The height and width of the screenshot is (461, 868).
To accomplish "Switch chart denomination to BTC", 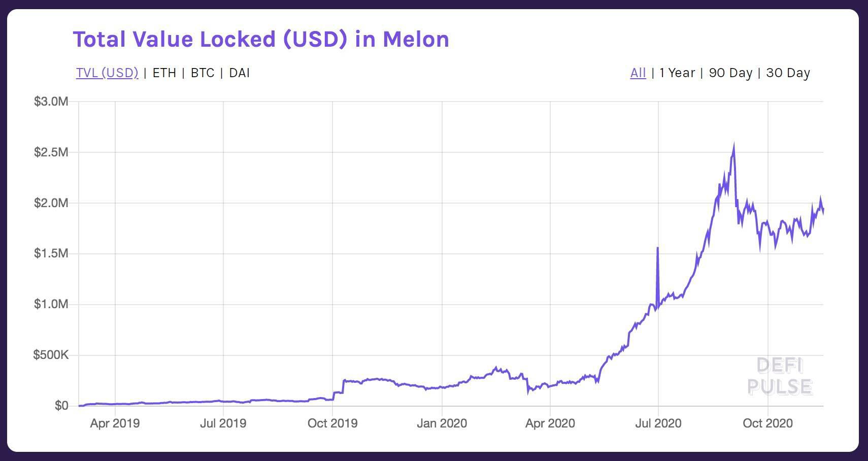I will pos(203,73).
